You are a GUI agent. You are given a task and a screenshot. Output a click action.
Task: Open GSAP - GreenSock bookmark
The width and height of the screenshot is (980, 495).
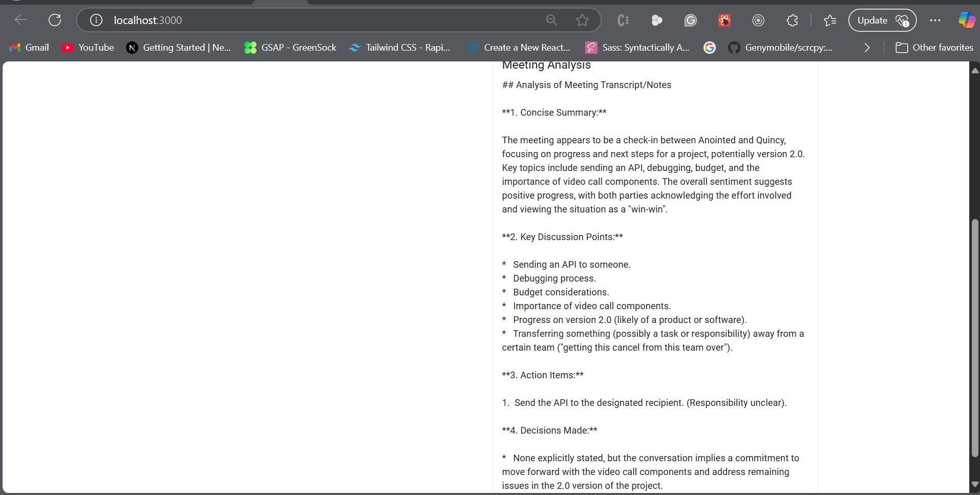[x=290, y=48]
